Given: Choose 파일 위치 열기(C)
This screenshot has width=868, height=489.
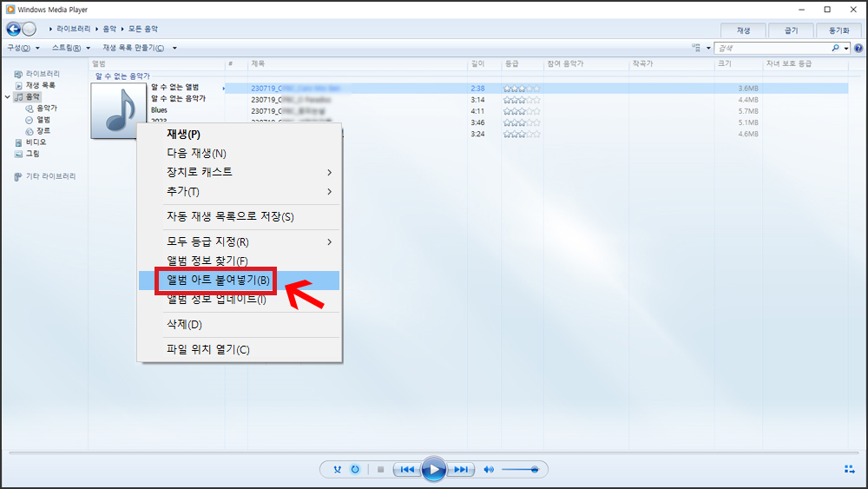Looking at the screenshot, I should (240, 350).
